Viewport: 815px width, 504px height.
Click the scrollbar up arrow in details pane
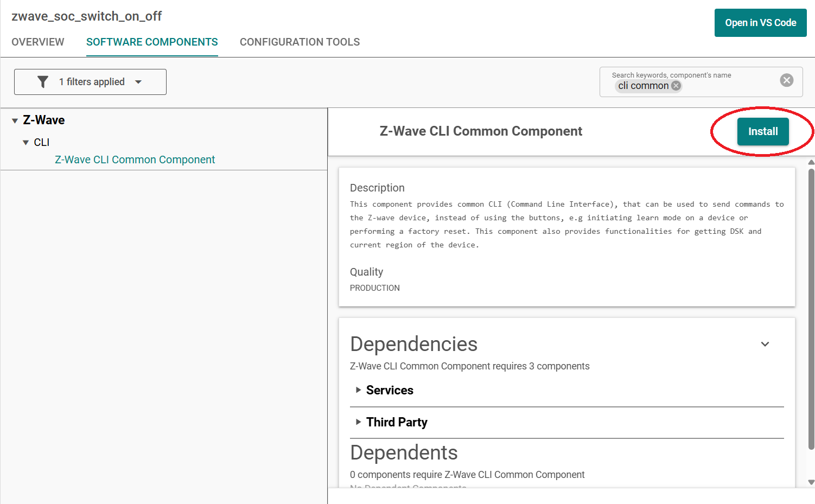point(811,162)
